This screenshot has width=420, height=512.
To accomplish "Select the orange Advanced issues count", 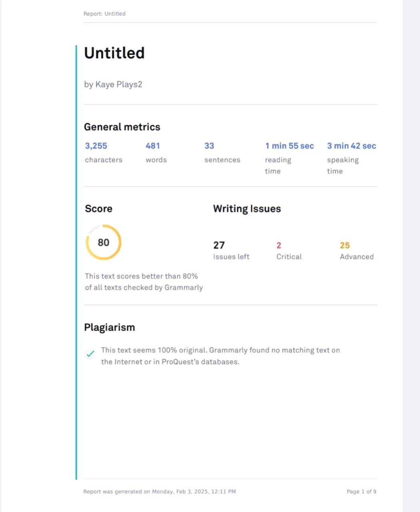I will [345, 246].
